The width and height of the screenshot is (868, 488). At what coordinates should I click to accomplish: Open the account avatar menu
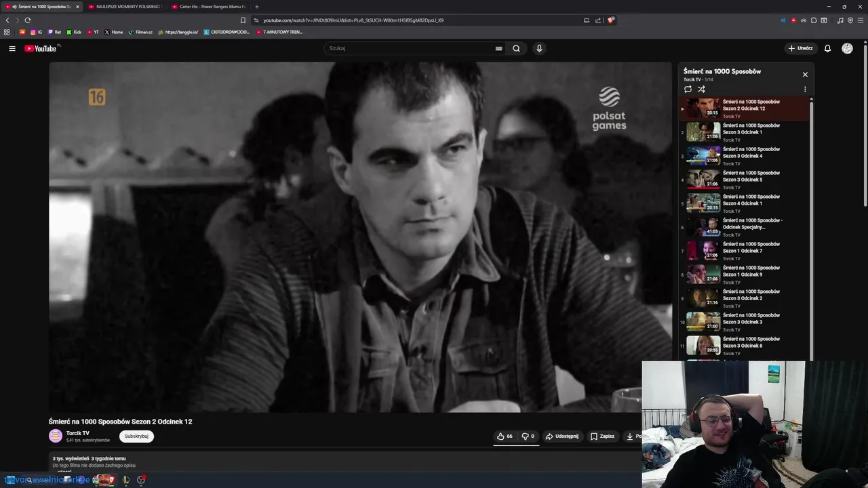tap(847, 48)
